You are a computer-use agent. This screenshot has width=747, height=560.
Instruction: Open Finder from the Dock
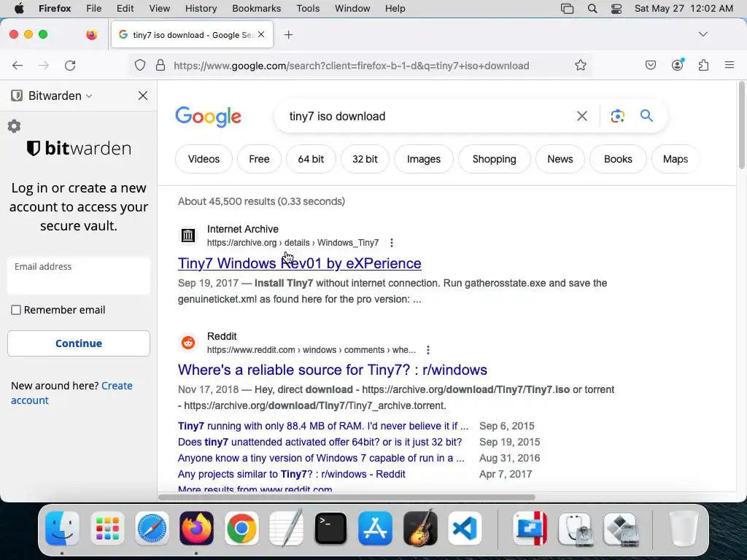(62, 529)
